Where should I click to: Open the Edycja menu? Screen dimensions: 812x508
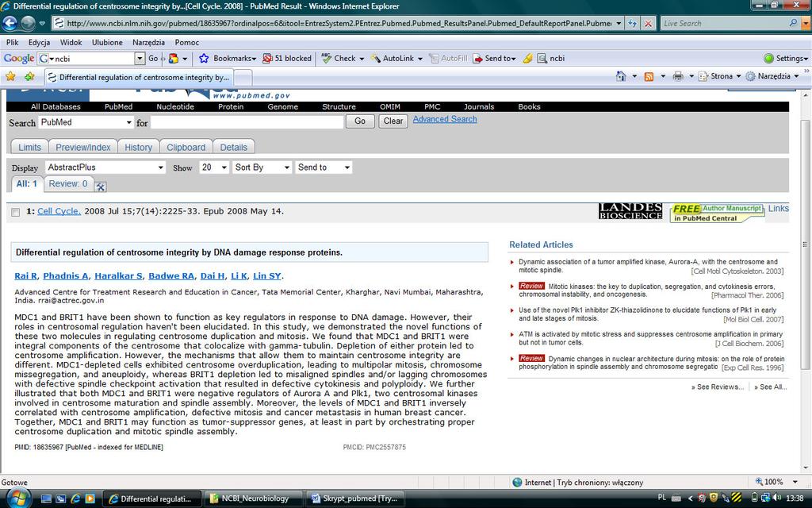click(x=40, y=43)
